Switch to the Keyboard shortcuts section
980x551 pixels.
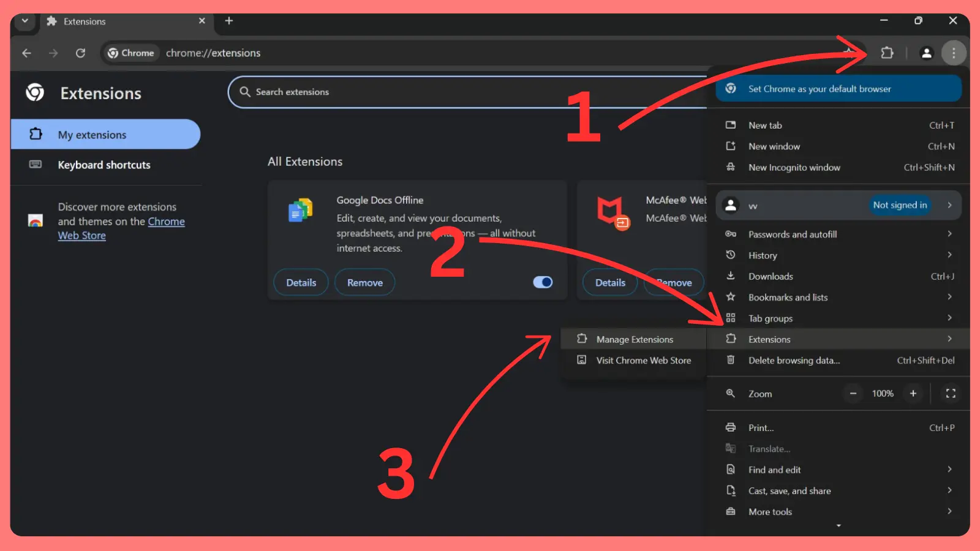(104, 165)
